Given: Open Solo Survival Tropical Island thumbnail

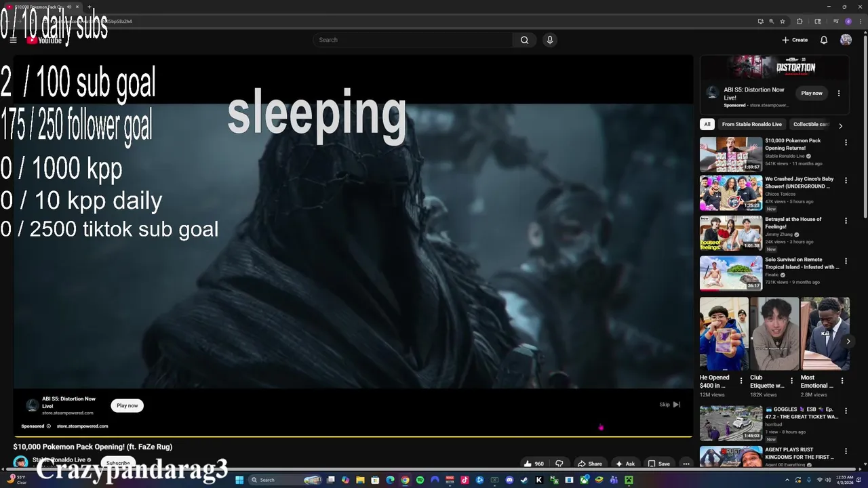Looking at the screenshot, I should click(731, 273).
